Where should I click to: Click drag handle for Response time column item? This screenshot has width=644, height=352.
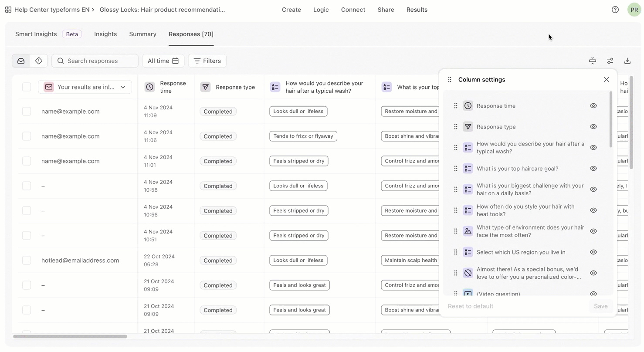click(x=456, y=106)
